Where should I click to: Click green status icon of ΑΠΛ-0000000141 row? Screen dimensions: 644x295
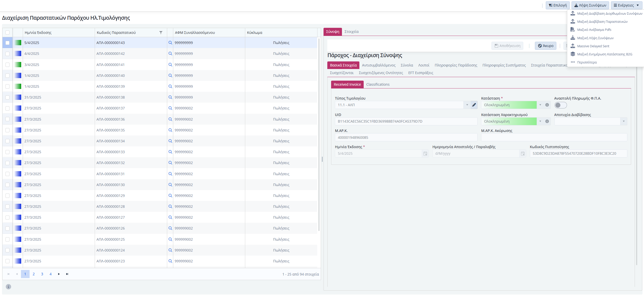pos(18,65)
